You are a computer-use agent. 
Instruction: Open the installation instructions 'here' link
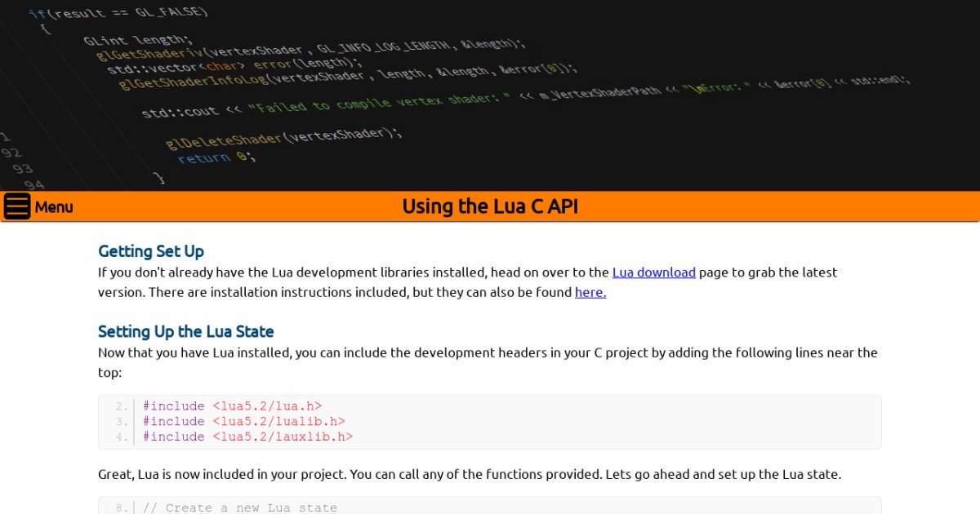tap(590, 292)
